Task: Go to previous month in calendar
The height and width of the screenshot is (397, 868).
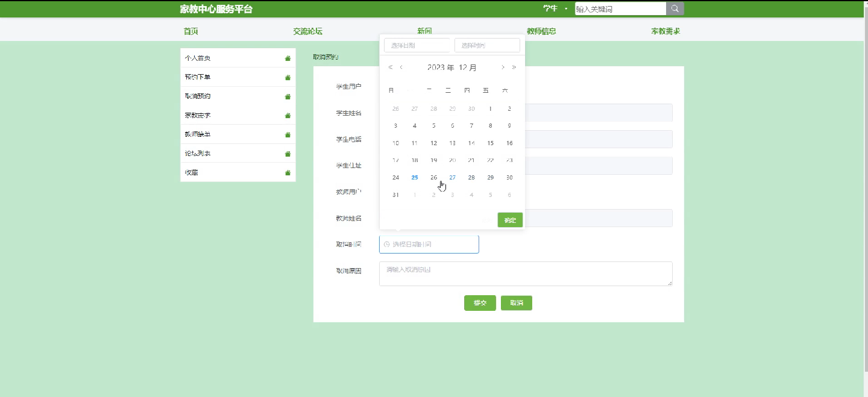Action: point(401,67)
